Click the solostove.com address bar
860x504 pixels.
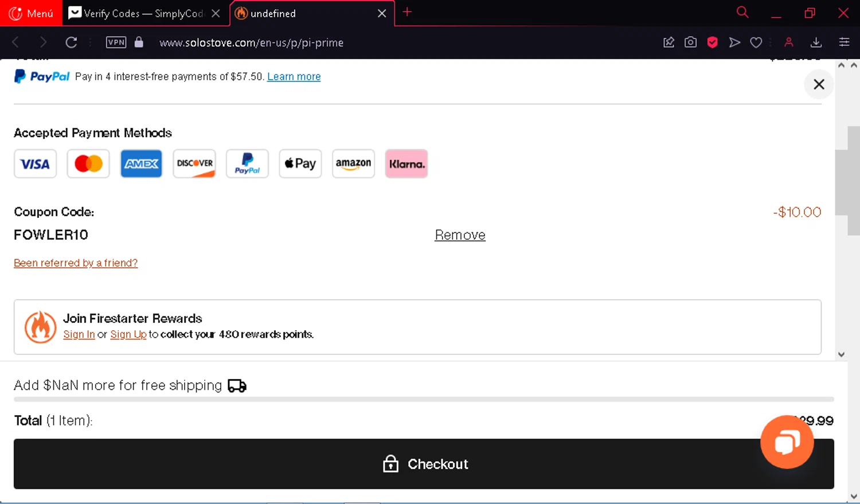tap(251, 42)
